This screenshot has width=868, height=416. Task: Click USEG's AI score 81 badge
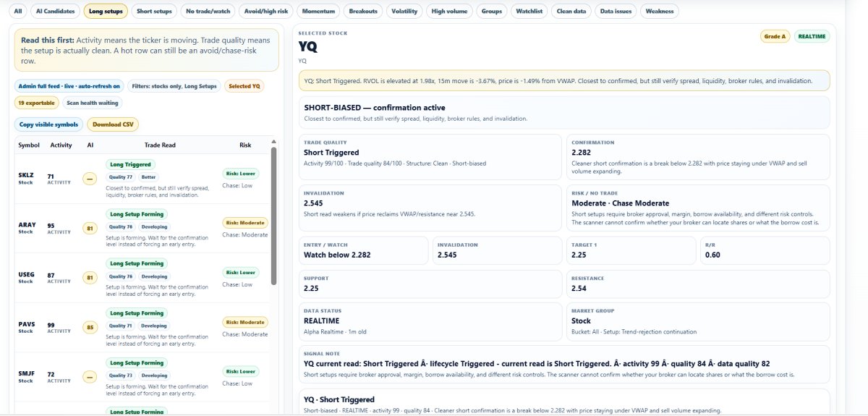click(90, 278)
